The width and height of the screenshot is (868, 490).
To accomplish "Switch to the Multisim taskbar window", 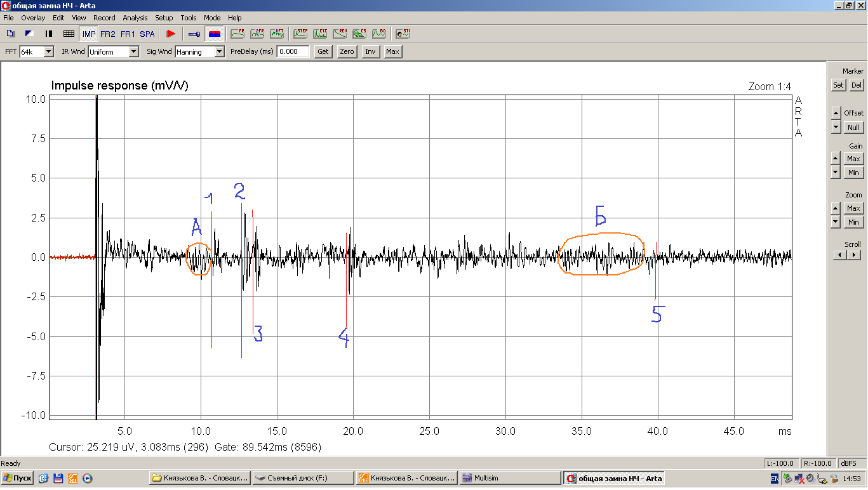I will coord(509,478).
